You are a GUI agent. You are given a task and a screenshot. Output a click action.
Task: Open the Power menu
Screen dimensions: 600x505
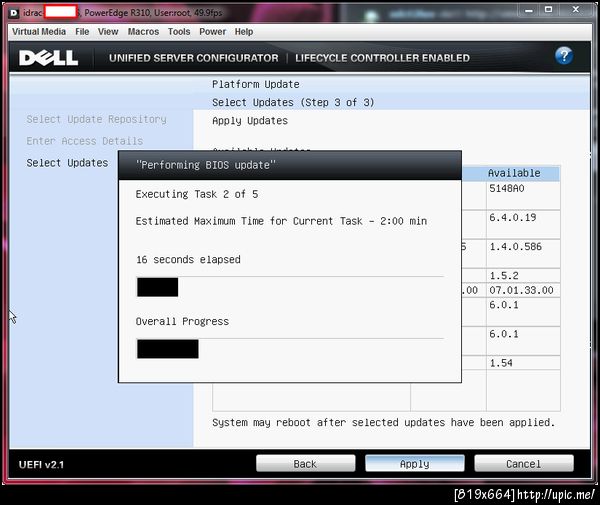click(x=212, y=32)
